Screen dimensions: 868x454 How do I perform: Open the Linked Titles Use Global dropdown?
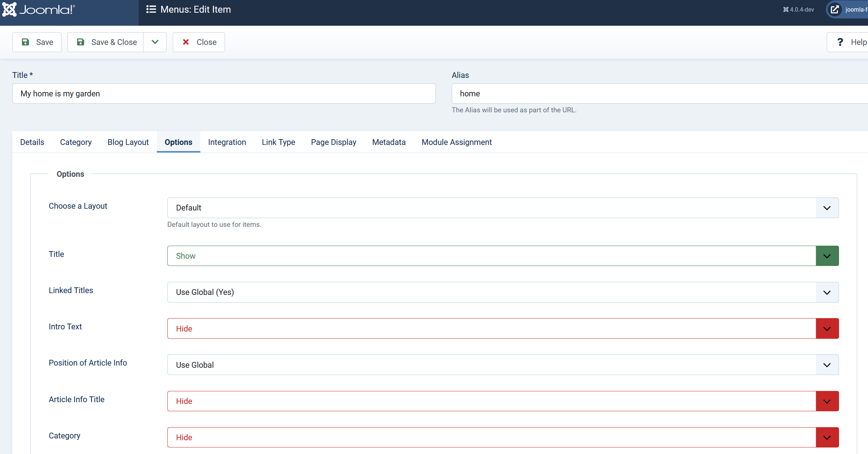[x=827, y=292]
